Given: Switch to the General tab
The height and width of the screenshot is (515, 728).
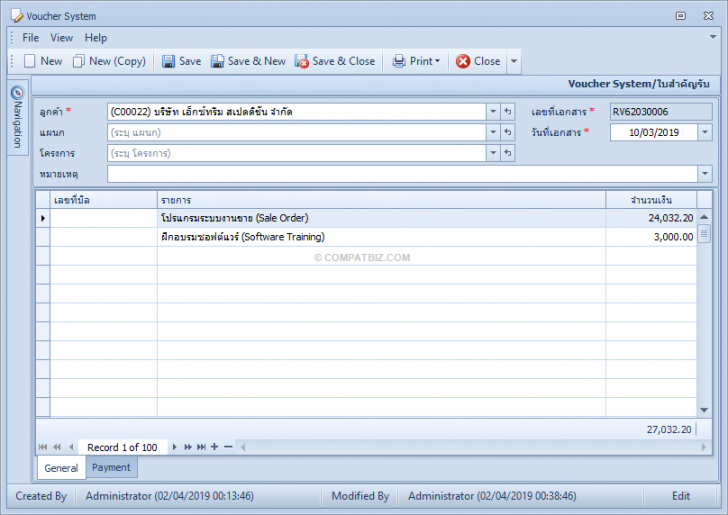Looking at the screenshot, I should click(61, 468).
